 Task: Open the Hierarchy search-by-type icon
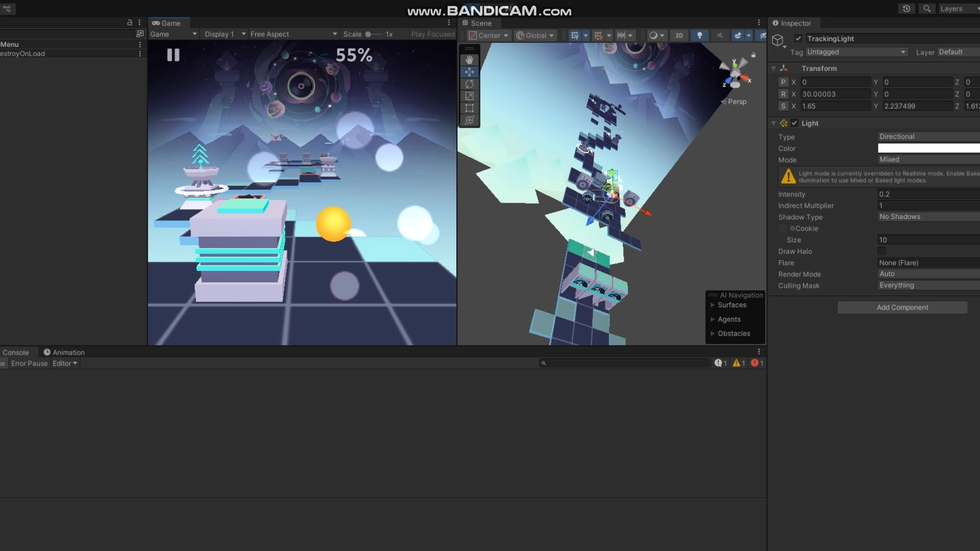140,34
